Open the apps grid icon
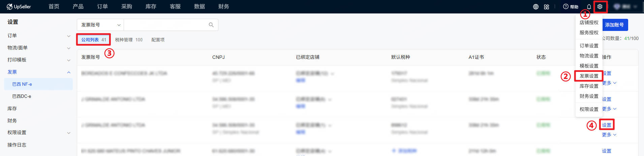Screen dimensions: 644x156 [547, 7]
